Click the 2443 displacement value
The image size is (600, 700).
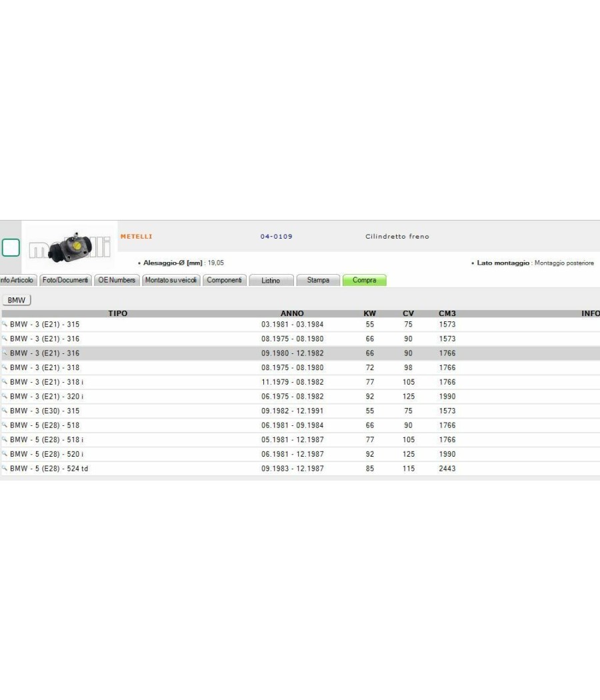(x=447, y=469)
